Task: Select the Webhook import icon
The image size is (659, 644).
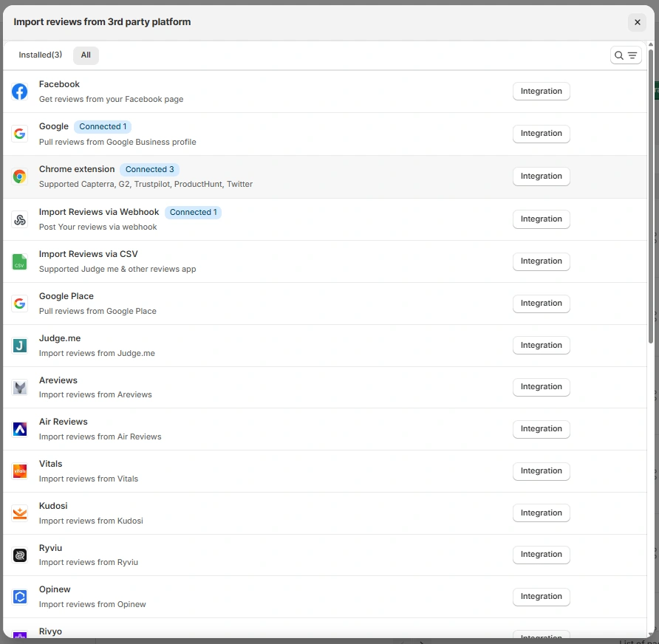Action: pos(19,219)
